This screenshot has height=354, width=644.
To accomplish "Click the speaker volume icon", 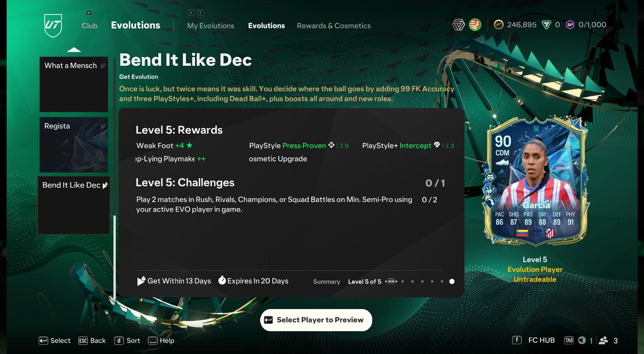I will tap(582, 340).
